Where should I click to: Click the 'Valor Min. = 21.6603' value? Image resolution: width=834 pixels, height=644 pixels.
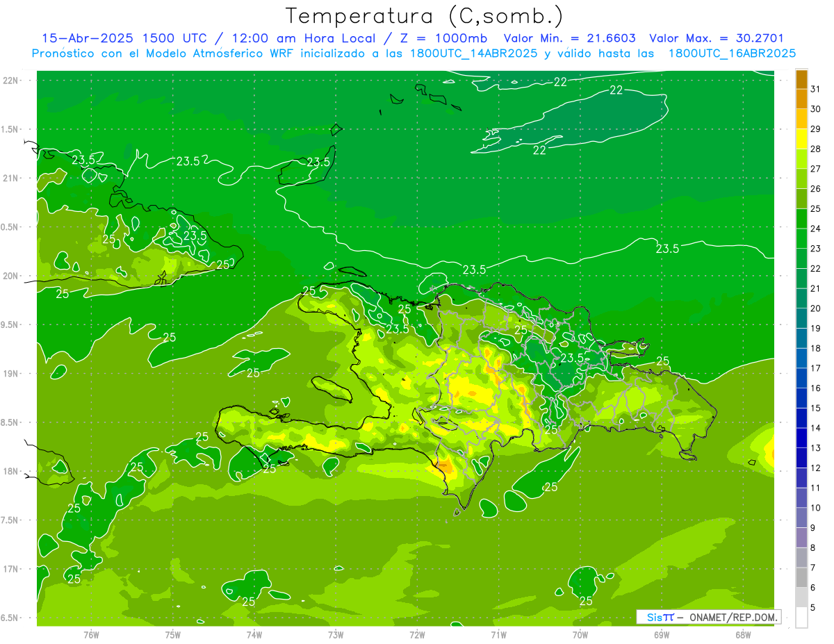click(570, 38)
